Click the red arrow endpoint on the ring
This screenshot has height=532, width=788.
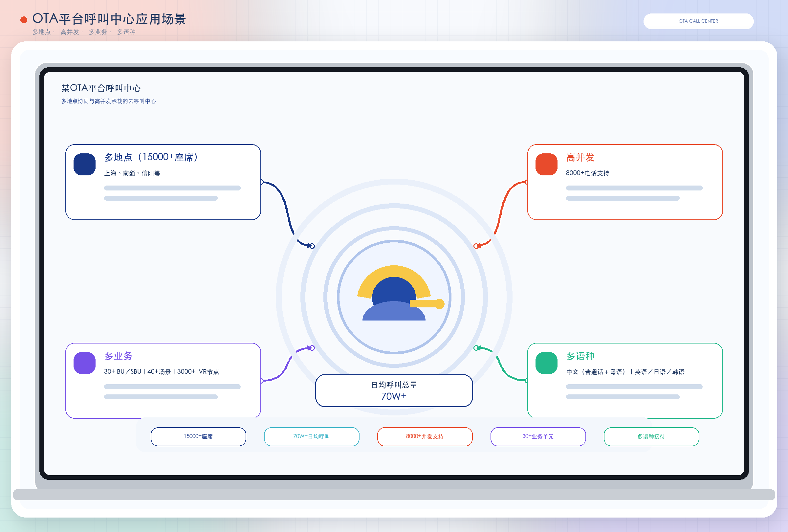(476, 246)
